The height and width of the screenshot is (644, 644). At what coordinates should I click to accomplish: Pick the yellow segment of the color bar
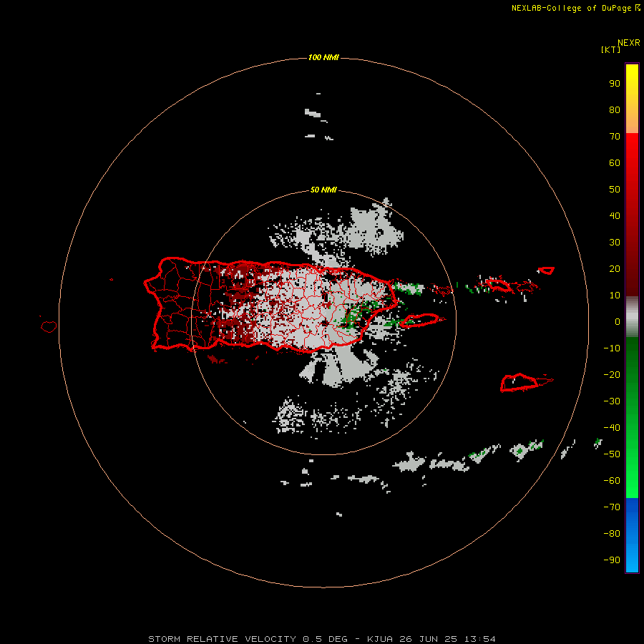tap(632, 99)
